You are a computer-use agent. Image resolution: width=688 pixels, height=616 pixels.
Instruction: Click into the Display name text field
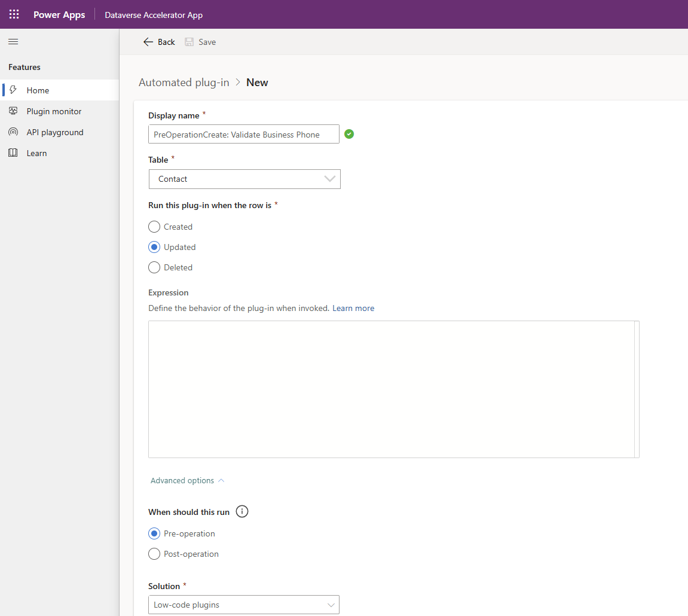(243, 135)
